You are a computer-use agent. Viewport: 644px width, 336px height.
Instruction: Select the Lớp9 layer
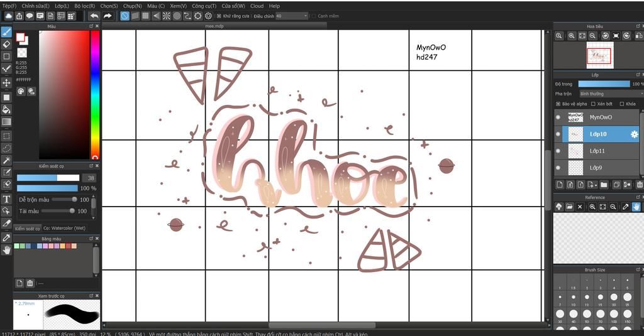coord(597,168)
